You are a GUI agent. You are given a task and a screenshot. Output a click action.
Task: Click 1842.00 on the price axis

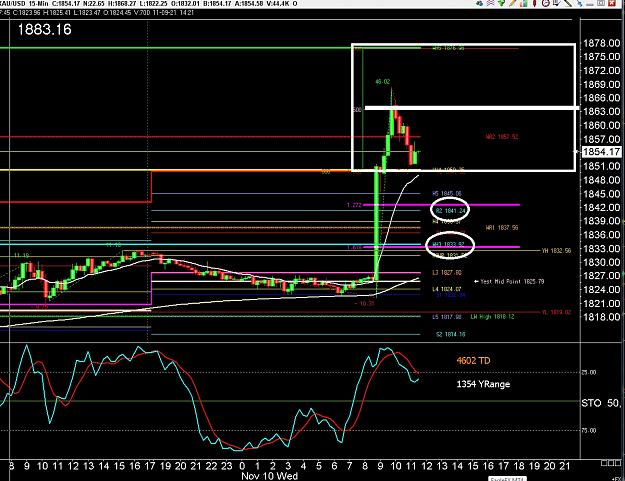[601, 207]
